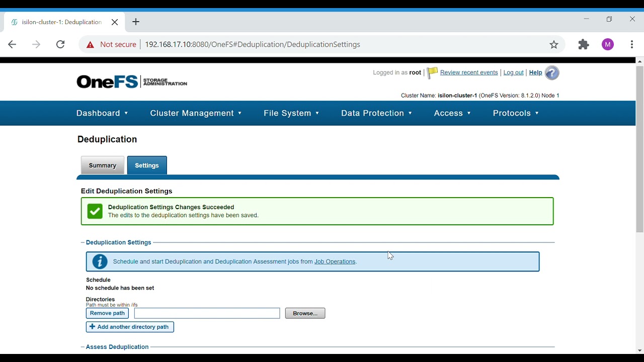
Task: Click the directory path input field
Action: (207, 313)
